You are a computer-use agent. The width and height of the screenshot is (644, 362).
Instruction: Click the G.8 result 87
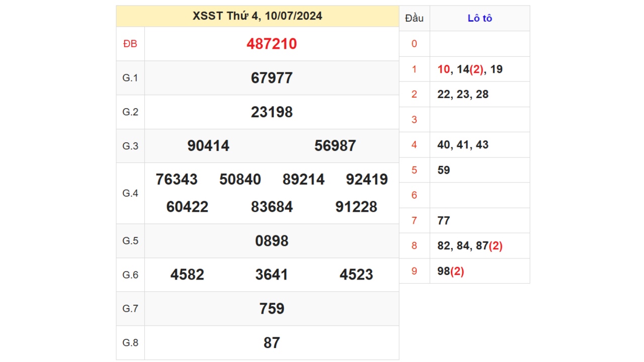point(272,343)
